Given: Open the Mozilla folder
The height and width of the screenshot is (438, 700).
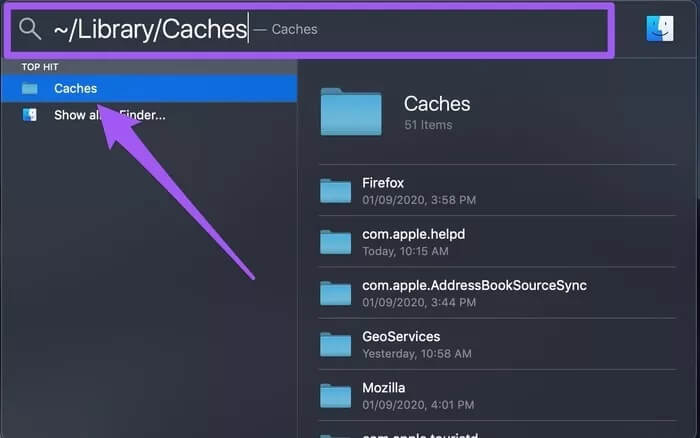Looking at the screenshot, I should [x=497, y=396].
